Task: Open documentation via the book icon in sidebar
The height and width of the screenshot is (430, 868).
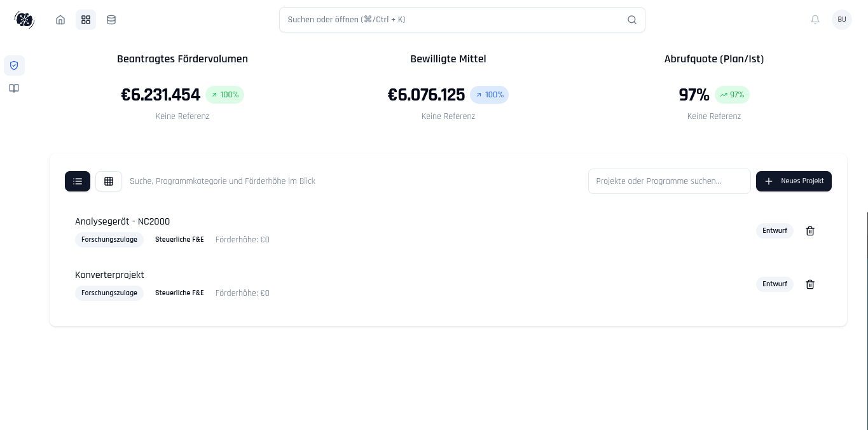Action: pos(14,88)
